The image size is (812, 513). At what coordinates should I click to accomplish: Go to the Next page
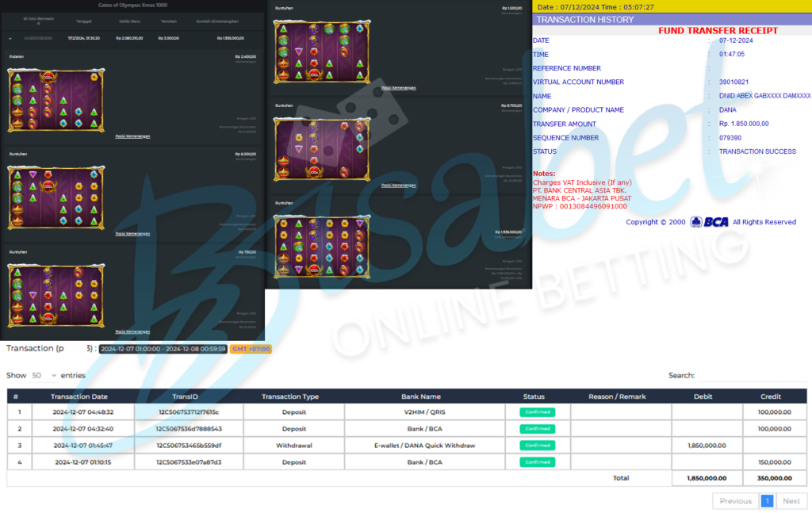791,501
